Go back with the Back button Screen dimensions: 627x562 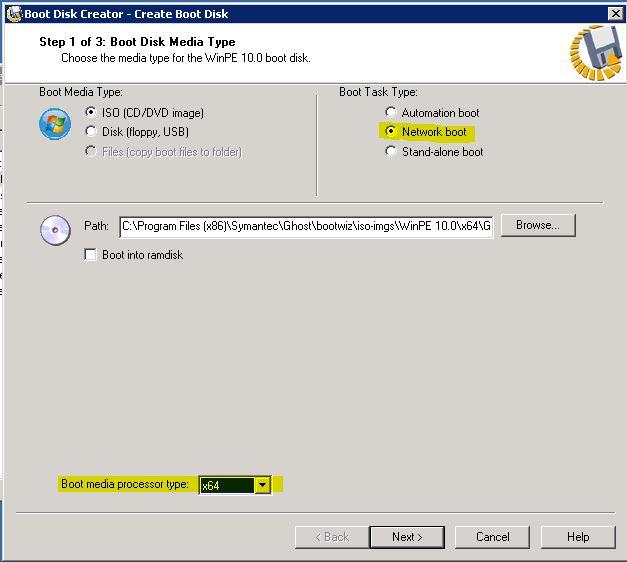(331, 537)
